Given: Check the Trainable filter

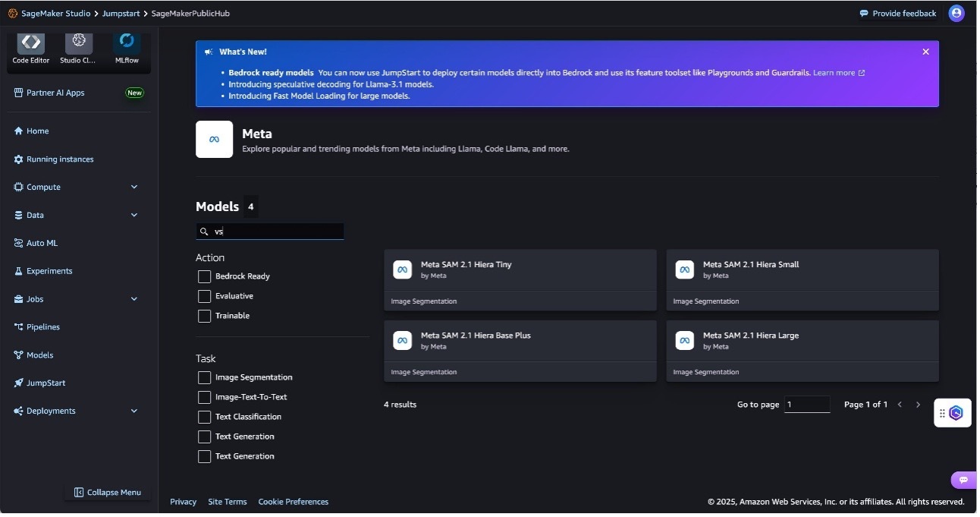Looking at the screenshot, I should click(204, 317).
